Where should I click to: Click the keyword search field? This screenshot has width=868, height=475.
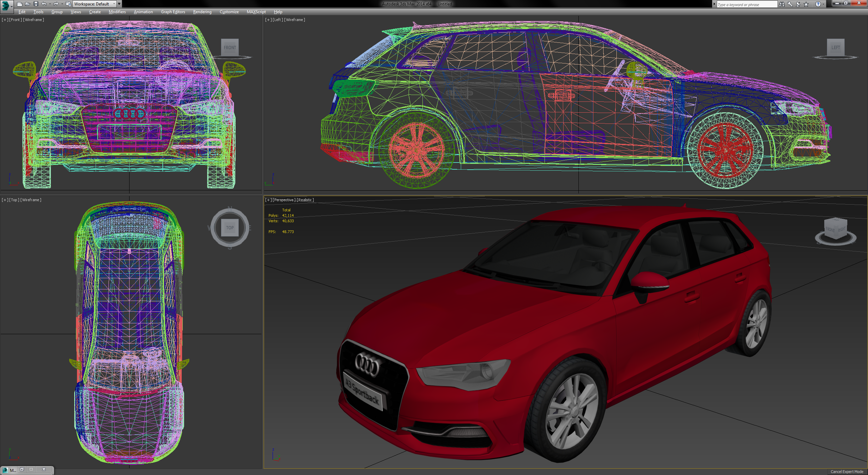pyautogui.click(x=746, y=4)
